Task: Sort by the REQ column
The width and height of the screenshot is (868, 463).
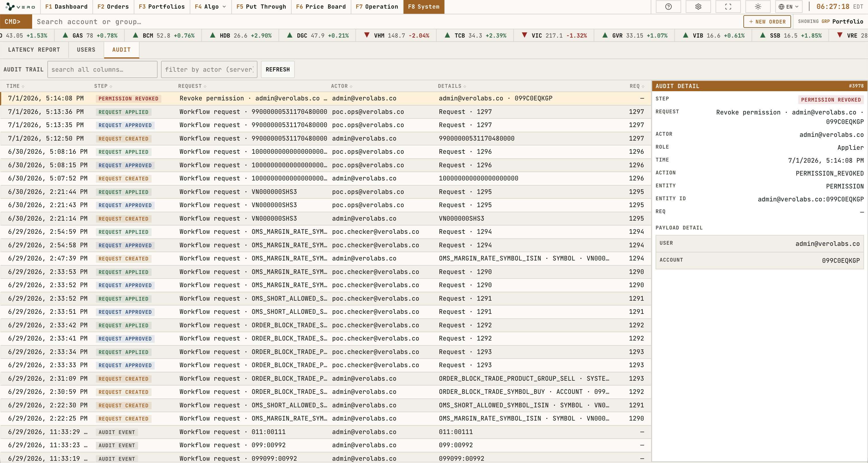Action: point(637,86)
